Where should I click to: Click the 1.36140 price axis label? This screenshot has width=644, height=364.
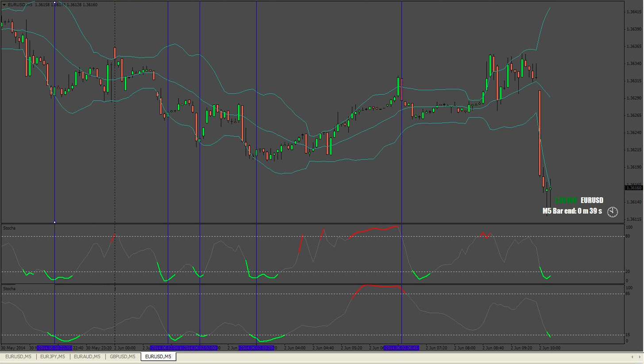(635, 202)
